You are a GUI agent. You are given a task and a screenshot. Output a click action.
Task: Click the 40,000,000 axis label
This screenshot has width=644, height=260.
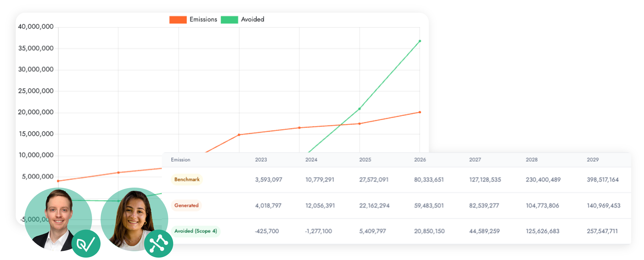pos(36,27)
